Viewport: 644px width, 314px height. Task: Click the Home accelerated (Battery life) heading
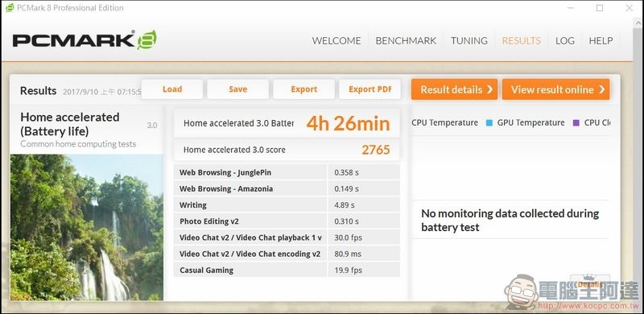click(x=70, y=124)
